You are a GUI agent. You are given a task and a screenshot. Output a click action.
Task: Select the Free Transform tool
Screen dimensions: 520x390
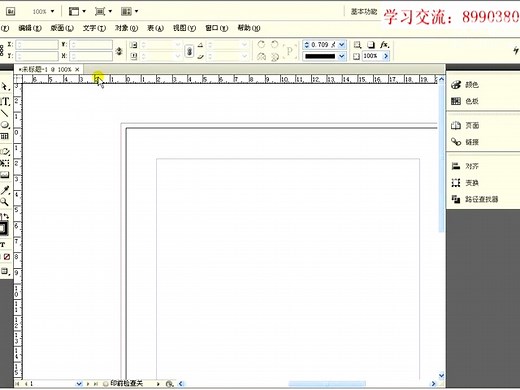coord(5,163)
